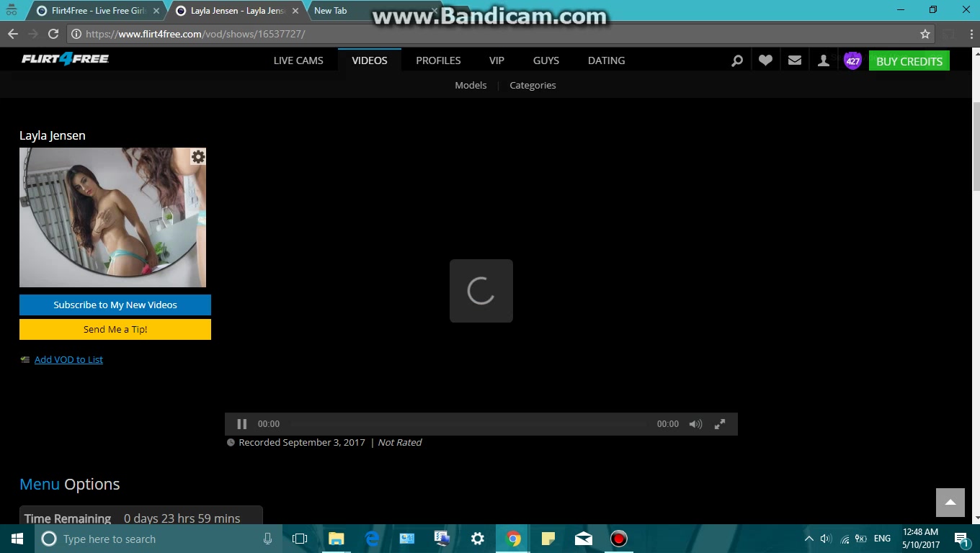Image resolution: width=980 pixels, height=553 pixels.
Task: Mute the video player volume
Action: (x=695, y=424)
